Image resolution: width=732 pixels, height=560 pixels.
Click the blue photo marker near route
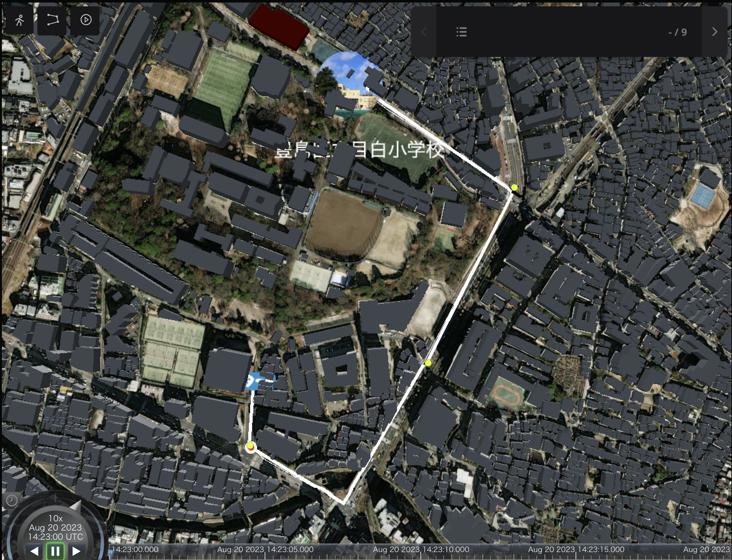252,382
